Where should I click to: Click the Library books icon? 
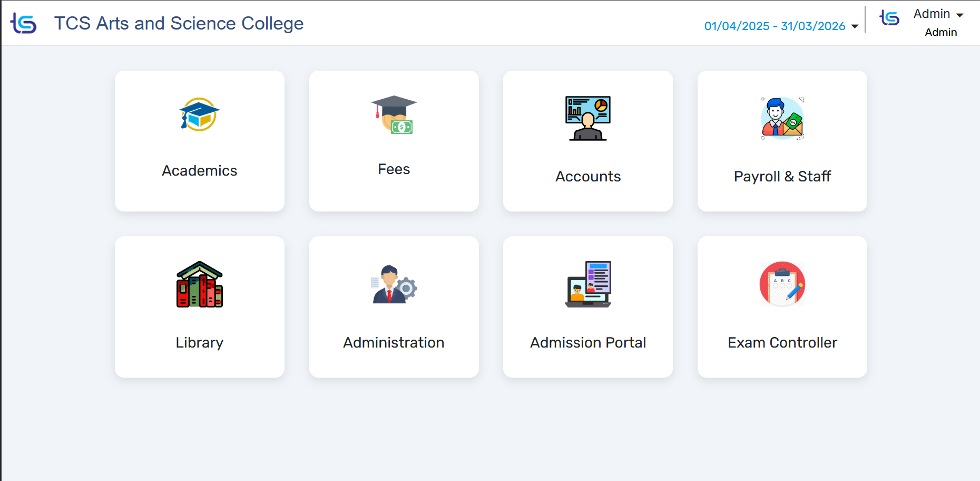[200, 284]
